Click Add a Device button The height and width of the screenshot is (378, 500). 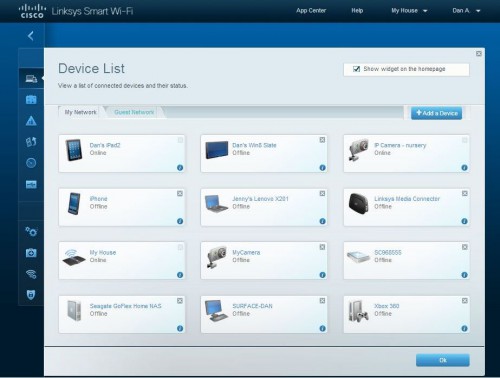click(436, 113)
